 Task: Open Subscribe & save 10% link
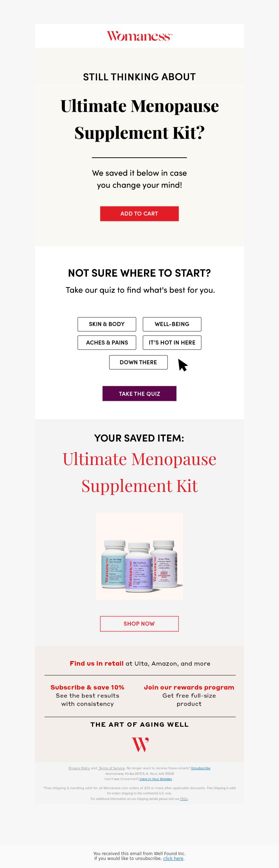88,687
